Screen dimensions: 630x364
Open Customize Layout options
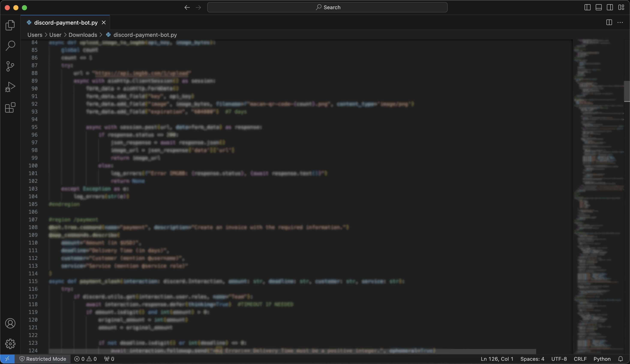click(x=621, y=7)
